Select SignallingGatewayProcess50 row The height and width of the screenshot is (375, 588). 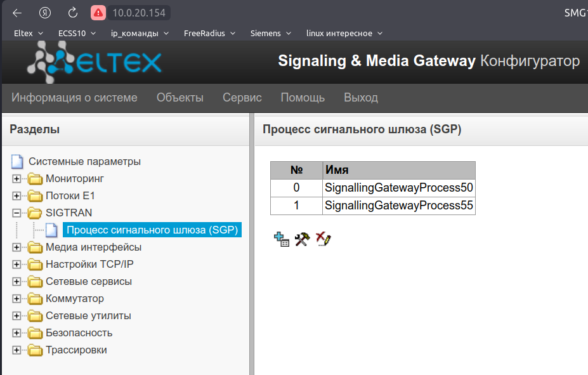click(x=398, y=188)
